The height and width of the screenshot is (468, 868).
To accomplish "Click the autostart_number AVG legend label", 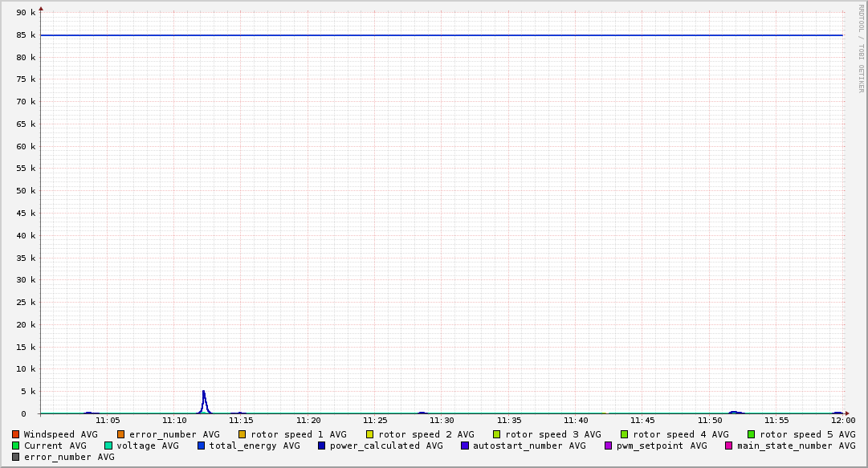I will coord(529,446).
